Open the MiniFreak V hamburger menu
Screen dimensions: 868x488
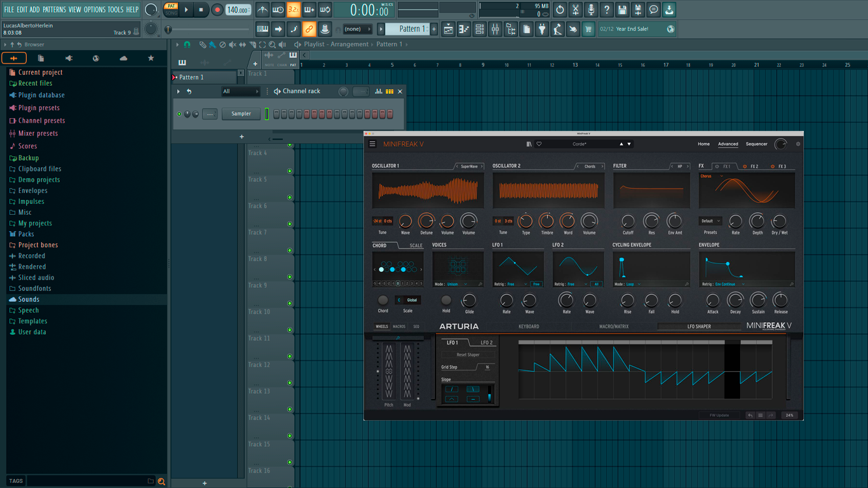[372, 144]
